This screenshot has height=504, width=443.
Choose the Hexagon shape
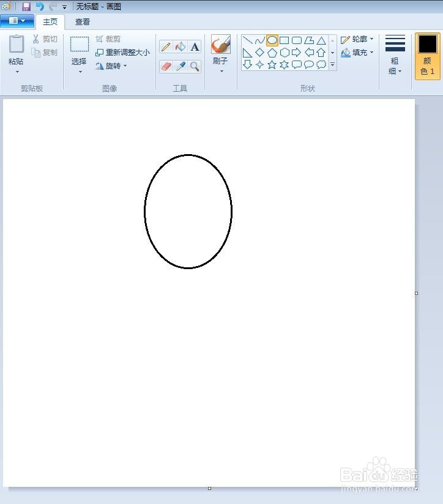284,53
